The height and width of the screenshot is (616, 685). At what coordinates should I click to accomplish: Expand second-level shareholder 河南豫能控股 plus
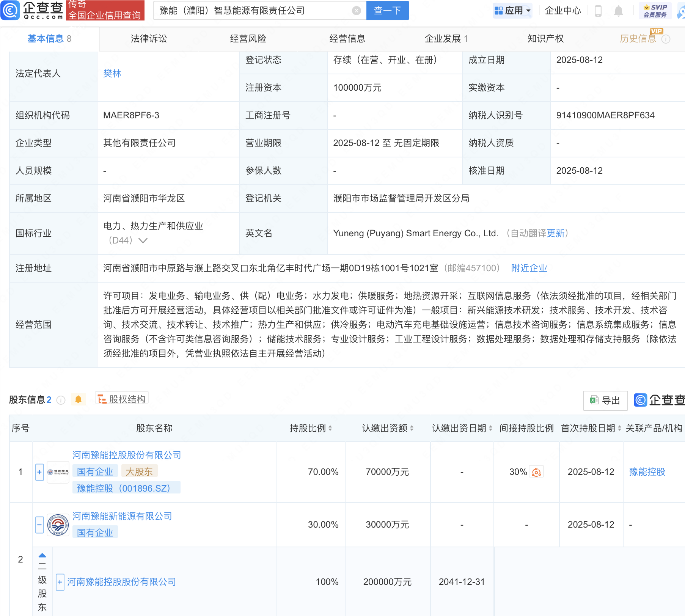coord(60,582)
